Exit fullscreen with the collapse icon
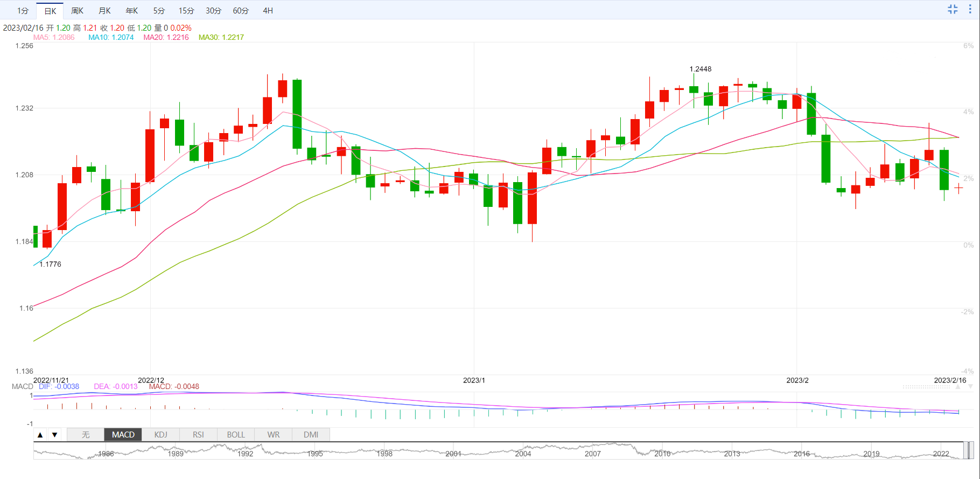Screen dimensions: 980x479 pyautogui.click(x=953, y=9)
